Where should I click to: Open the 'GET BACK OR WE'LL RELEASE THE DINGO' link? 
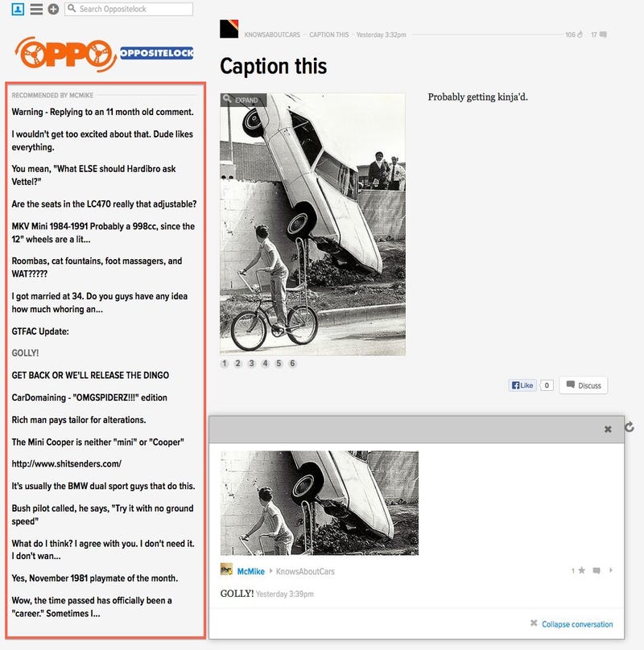(x=90, y=375)
